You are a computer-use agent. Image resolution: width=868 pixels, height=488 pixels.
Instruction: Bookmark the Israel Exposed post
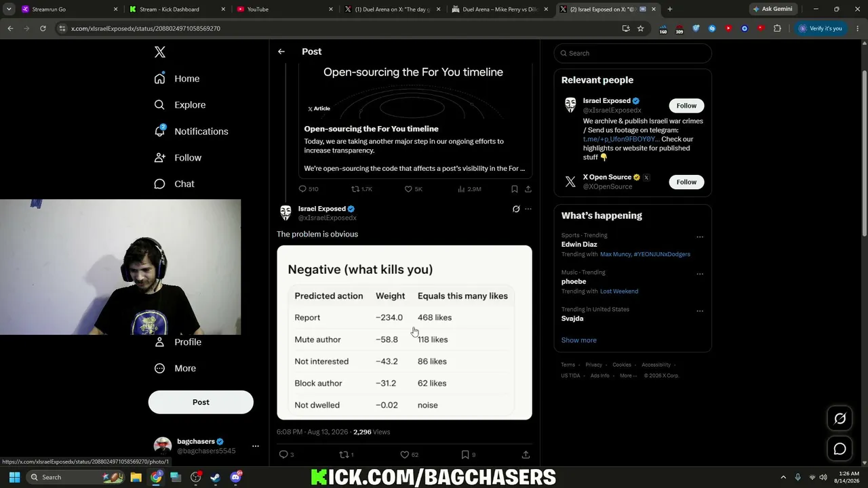click(468, 455)
